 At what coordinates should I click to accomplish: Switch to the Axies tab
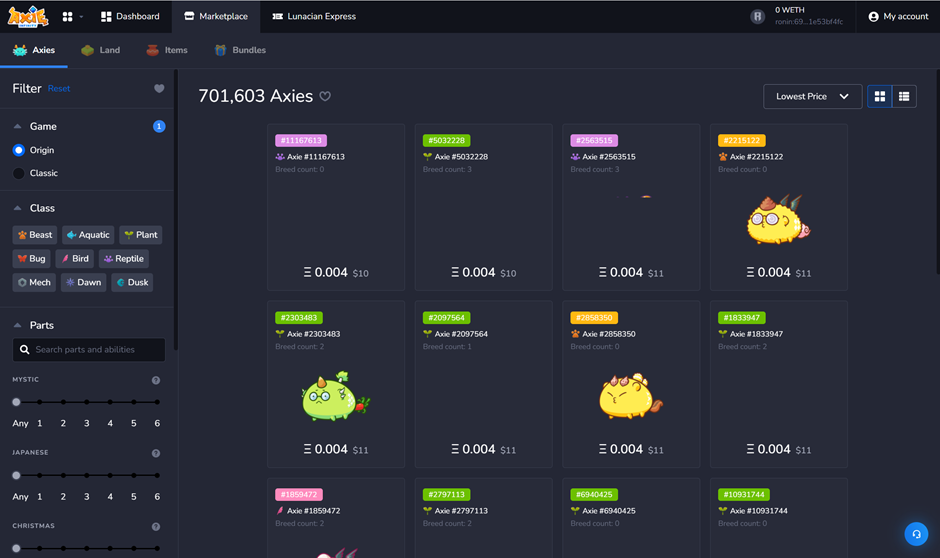34,50
